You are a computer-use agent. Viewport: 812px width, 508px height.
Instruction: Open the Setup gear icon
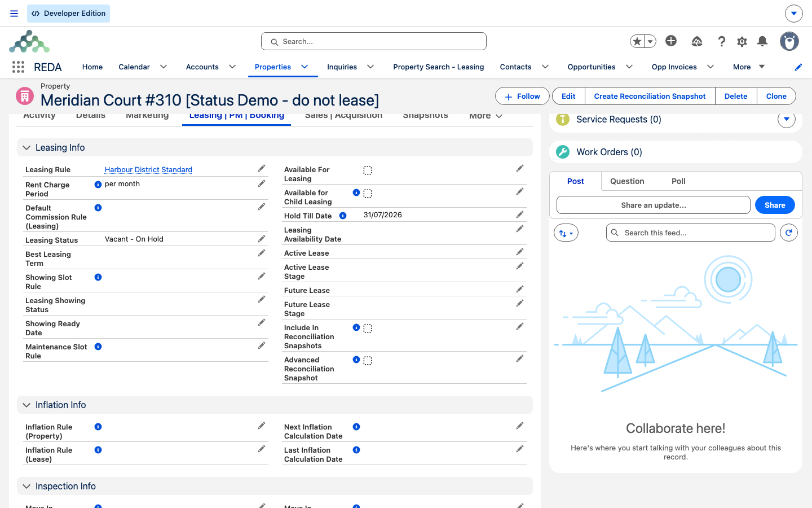(x=742, y=41)
